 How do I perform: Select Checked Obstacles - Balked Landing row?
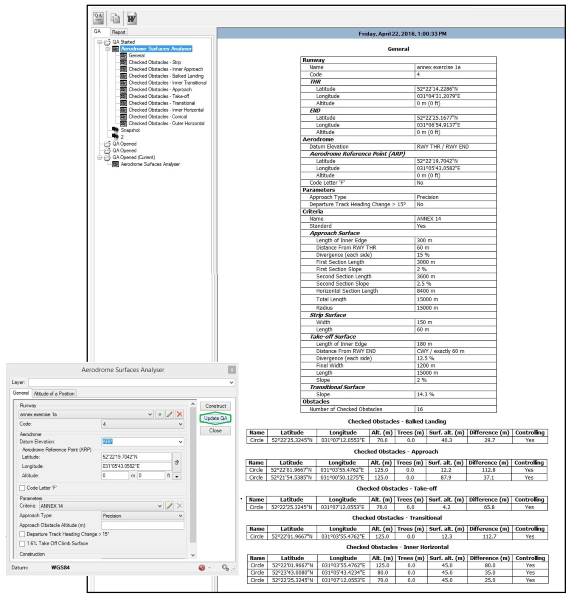(166, 76)
